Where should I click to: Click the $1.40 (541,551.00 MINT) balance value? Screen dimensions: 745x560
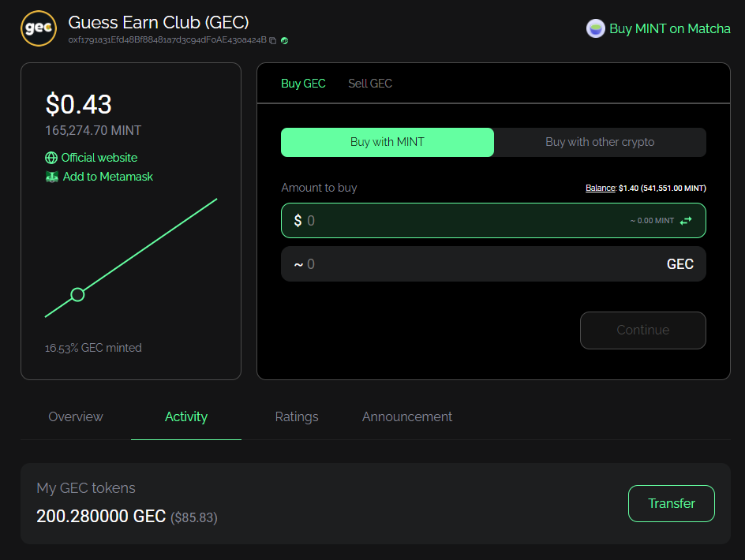[662, 188]
